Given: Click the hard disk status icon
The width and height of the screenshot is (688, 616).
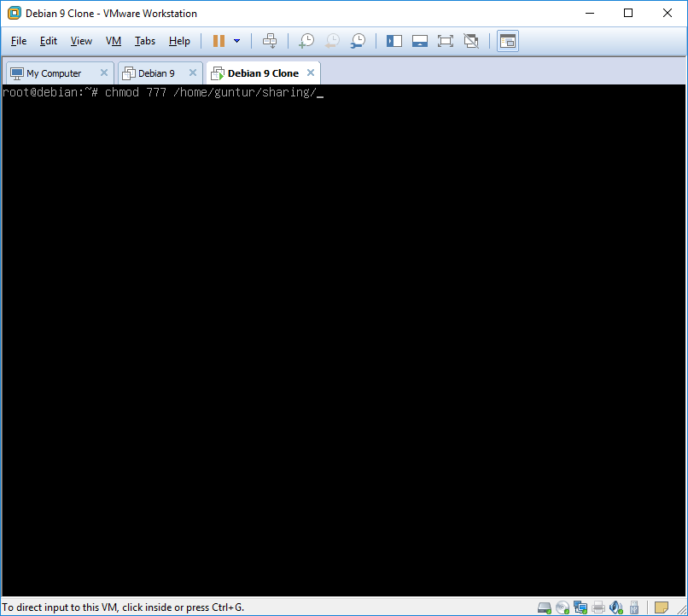Looking at the screenshot, I should coord(545,607).
